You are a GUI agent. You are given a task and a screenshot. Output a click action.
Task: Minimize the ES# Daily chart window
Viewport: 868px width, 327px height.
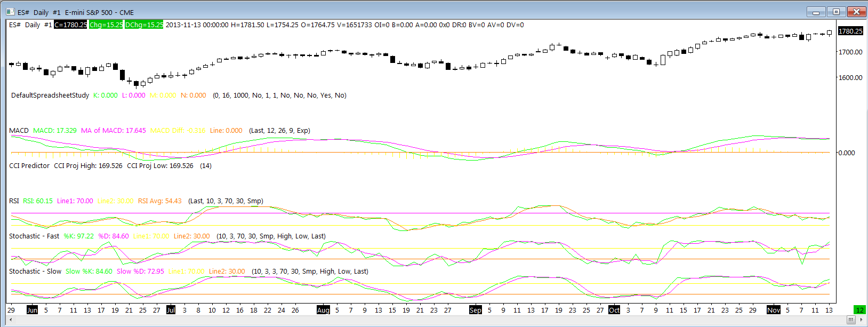pos(816,12)
